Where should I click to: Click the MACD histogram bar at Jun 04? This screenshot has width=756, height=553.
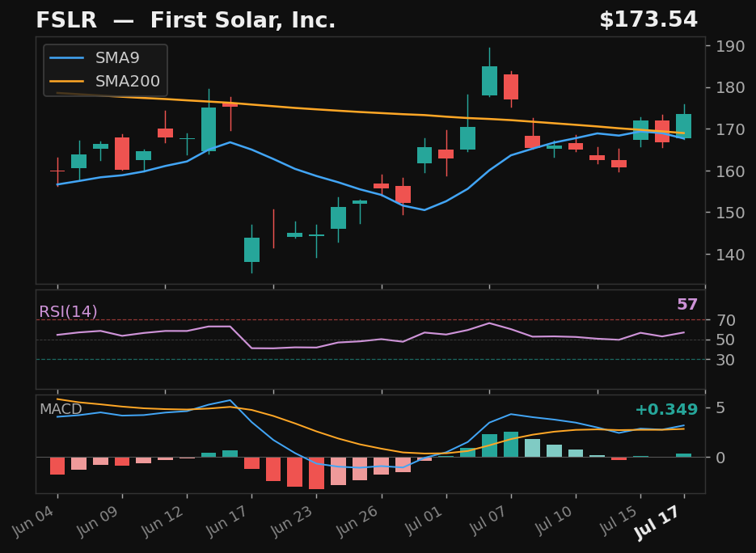[57, 466]
